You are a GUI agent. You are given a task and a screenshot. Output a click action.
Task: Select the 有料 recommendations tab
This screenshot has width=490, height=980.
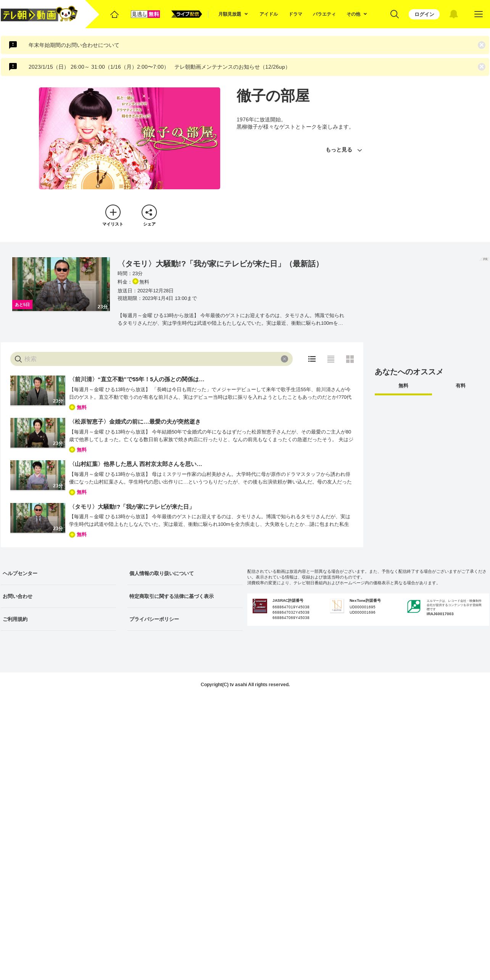pos(461,387)
